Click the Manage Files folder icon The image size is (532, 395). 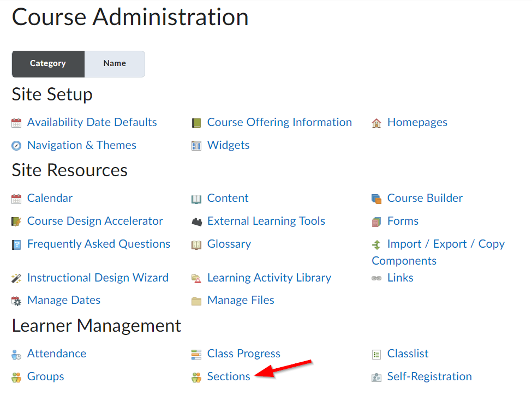click(196, 300)
